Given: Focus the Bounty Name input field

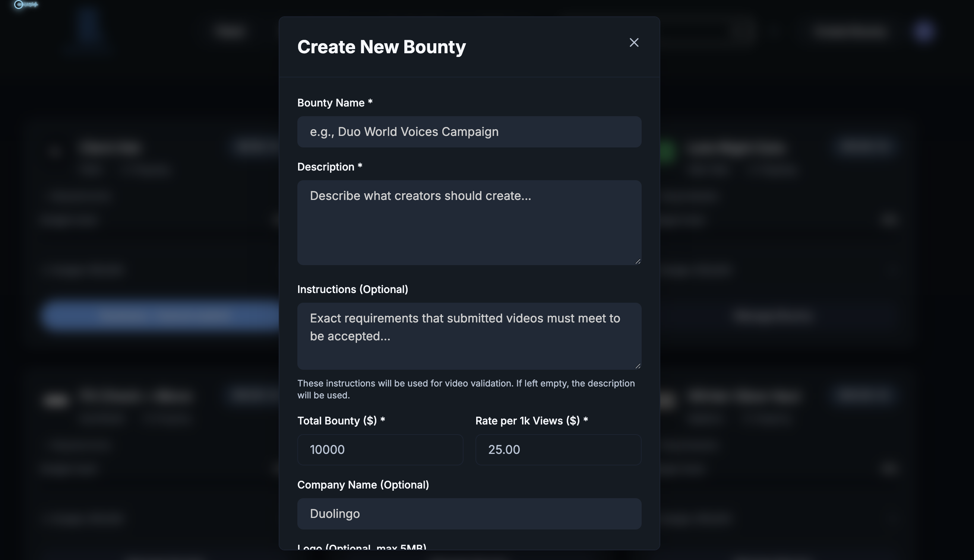Looking at the screenshot, I should [469, 132].
